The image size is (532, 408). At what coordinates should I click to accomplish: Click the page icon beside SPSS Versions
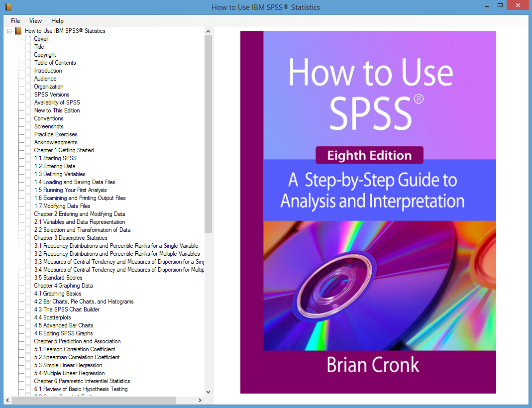click(28, 95)
